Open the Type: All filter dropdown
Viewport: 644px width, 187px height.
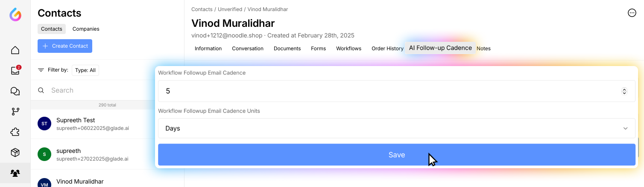pyautogui.click(x=85, y=70)
